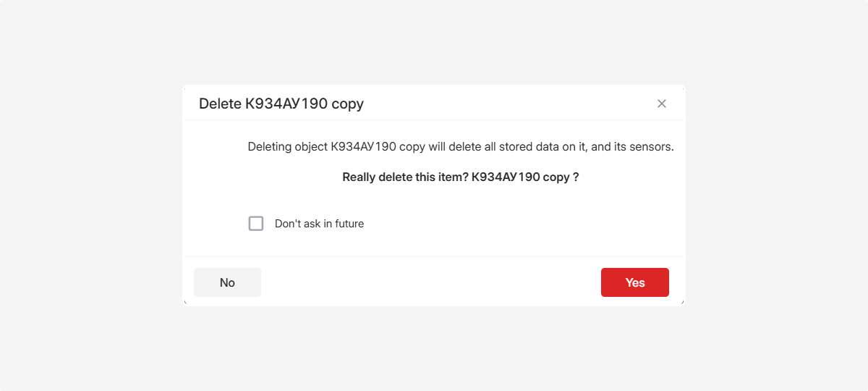Tick the "Don't ask in future" checkbox

tap(256, 224)
